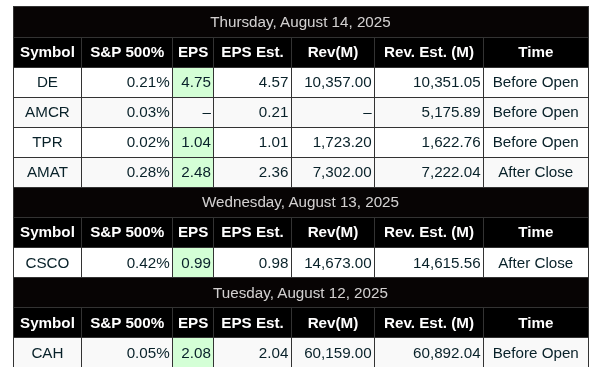
Task: Select the Thursday, August 14, 2025 header
Action: click(301, 22)
